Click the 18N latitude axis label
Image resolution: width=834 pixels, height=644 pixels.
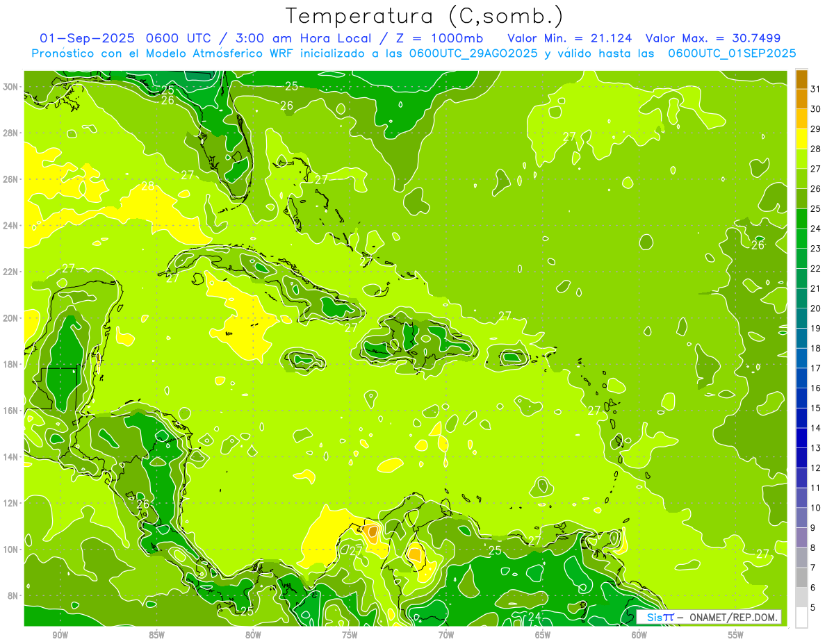[10, 364]
